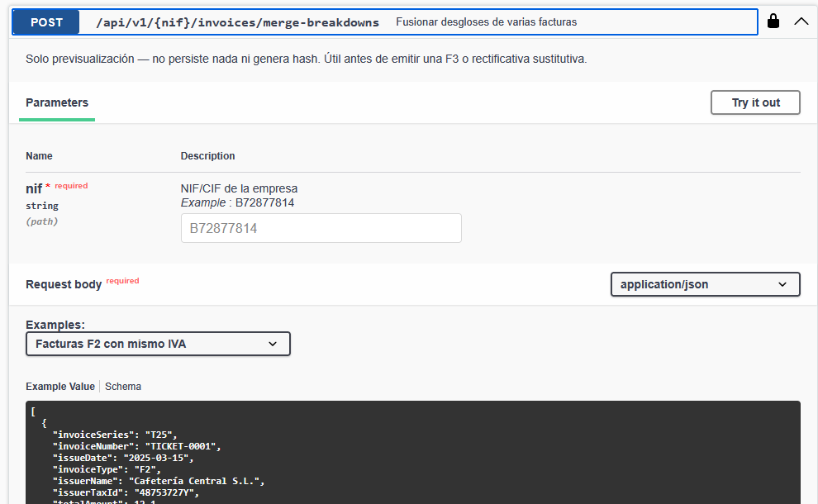Collapse the merge-breakdowns operation with the chevron
This screenshot has width=818, height=504.
(x=801, y=21)
